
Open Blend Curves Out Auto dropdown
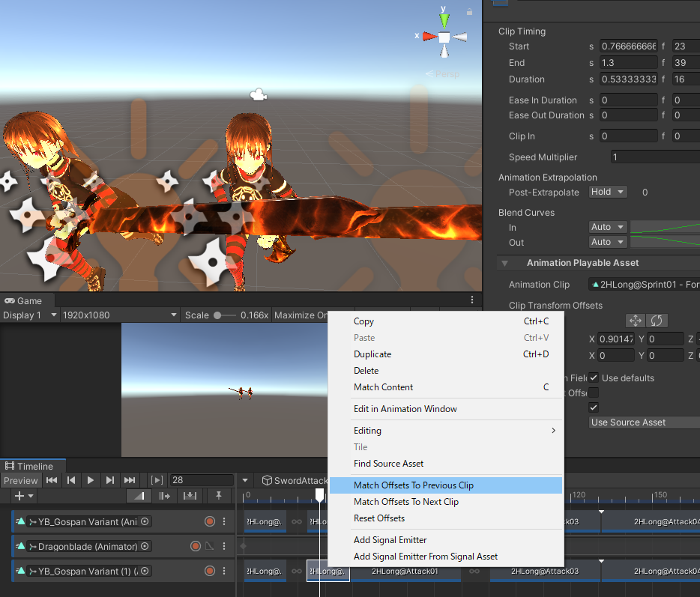(608, 242)
